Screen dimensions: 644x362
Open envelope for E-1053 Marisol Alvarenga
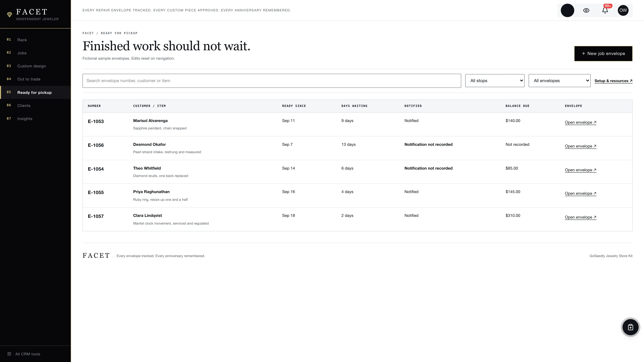580,122
